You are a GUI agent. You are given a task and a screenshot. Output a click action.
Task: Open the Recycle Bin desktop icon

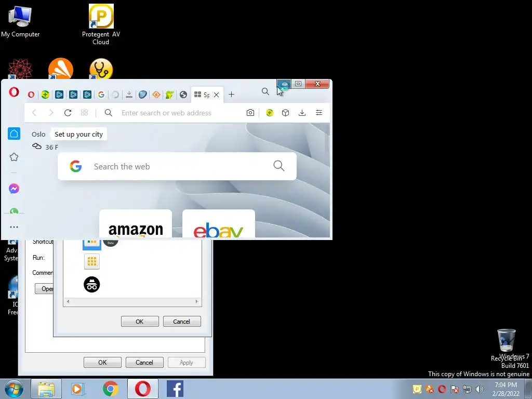tap(507, 345)
